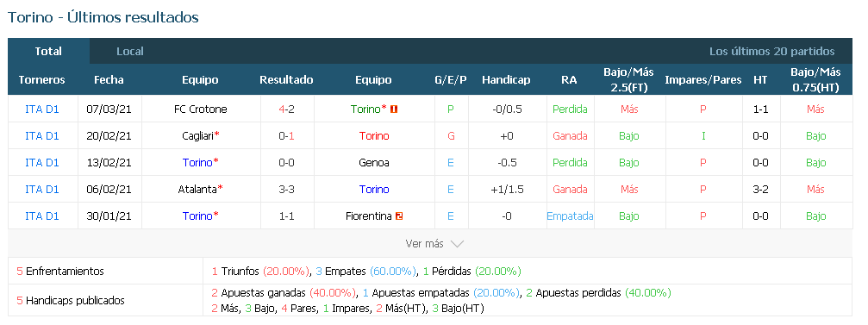The width and height of the screenshot is (868, 325).
Task: Select the 3-3 match result
Action: click(286, 189)
